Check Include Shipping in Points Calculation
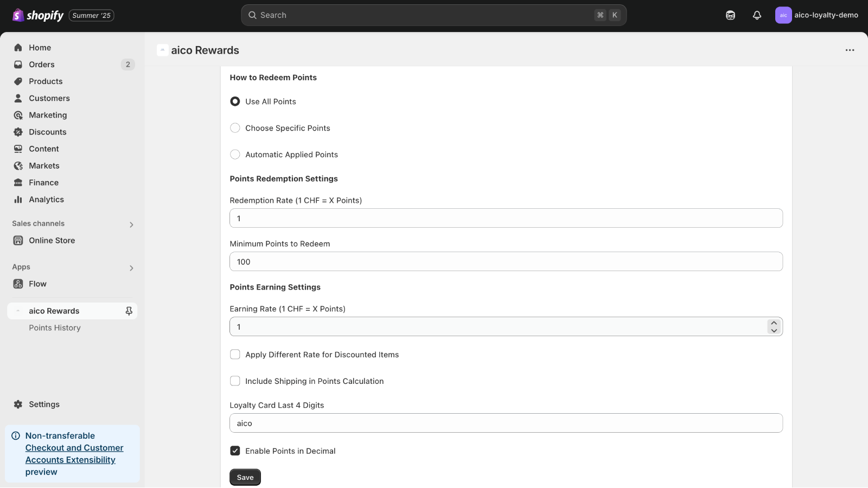The image size is (868, 488). [235, 381]
